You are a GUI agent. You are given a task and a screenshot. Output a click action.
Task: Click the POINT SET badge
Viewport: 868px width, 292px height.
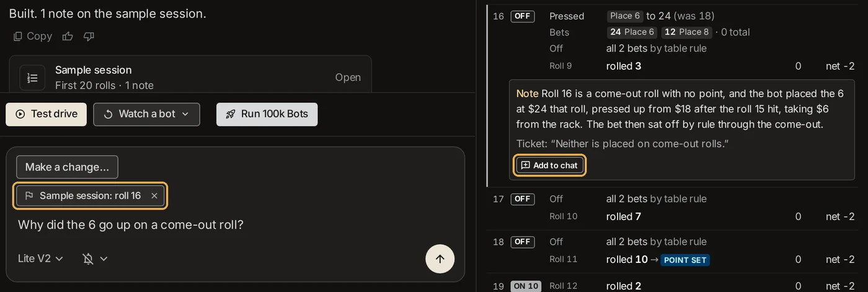685,260
